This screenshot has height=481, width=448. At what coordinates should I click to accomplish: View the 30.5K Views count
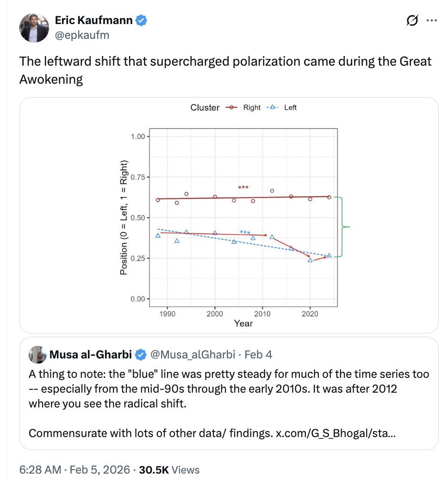coord(169,470)
